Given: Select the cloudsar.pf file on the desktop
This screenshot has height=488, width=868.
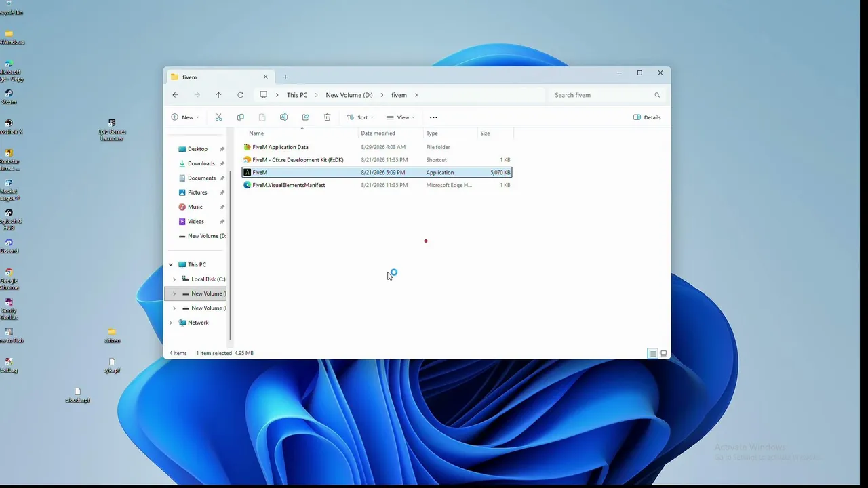Looking at the screenshot, I should [x=77, y=395].
